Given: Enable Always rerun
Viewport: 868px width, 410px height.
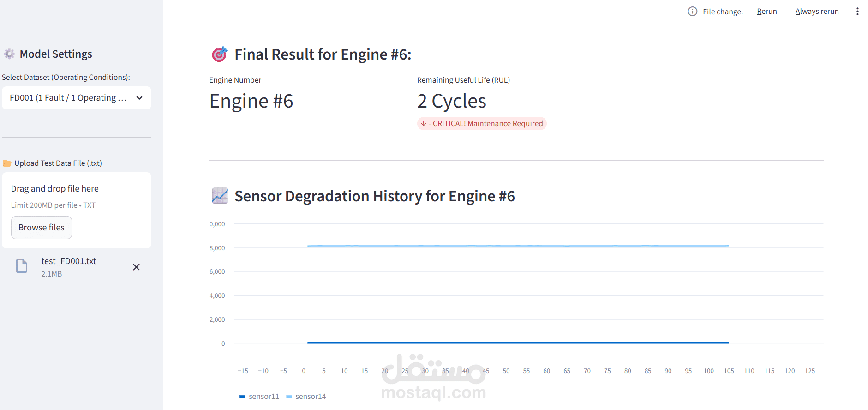Looking at the screenshot, I should [817, 12].
